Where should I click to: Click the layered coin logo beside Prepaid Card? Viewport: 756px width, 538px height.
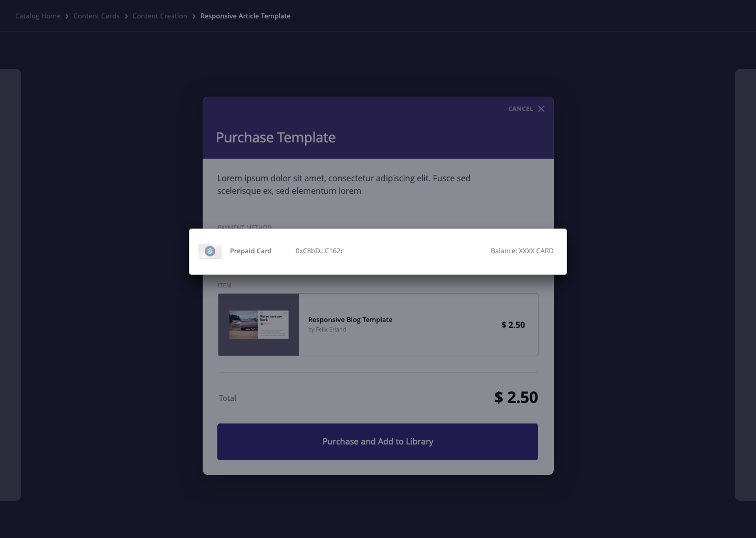[210, 251]
